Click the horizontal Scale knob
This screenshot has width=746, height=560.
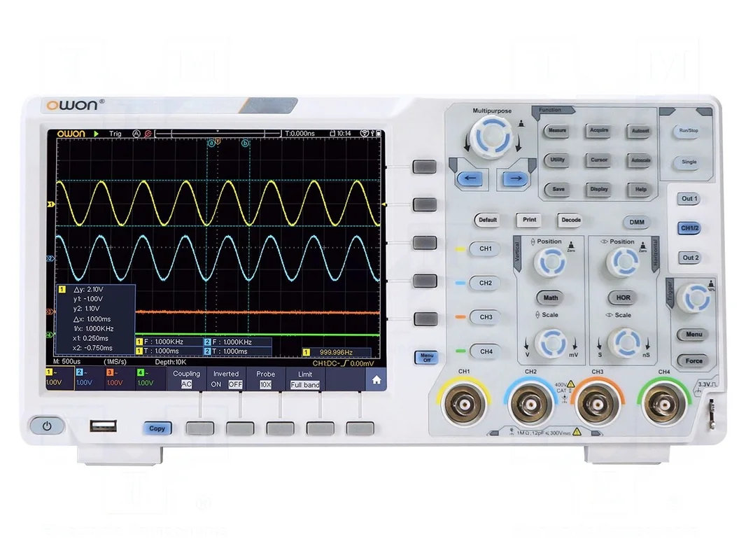[x=625, y=343]
